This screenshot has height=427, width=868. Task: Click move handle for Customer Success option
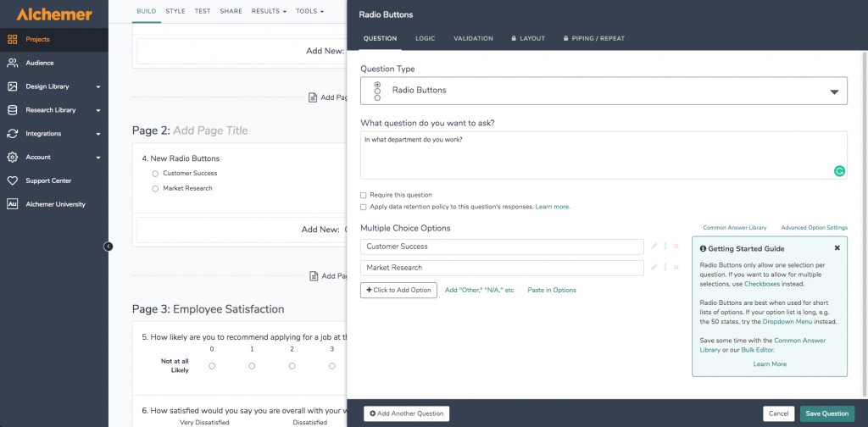[x=665, y=247]
